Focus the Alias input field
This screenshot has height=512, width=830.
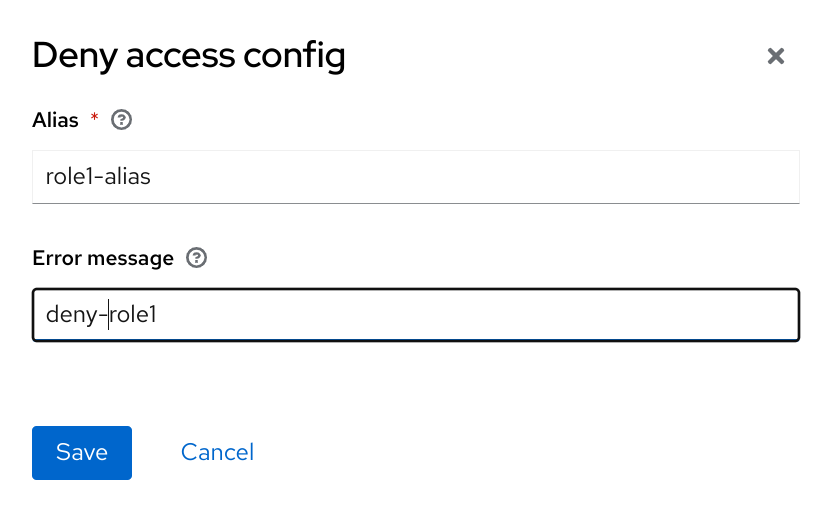pyautogui.click(x=415, y=177)
